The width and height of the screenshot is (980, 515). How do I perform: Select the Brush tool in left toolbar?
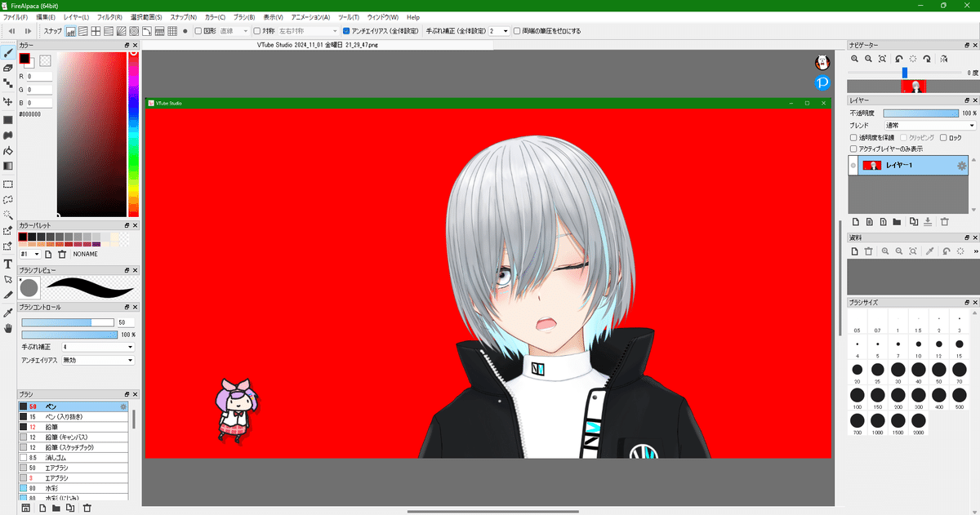pos(7,52)
